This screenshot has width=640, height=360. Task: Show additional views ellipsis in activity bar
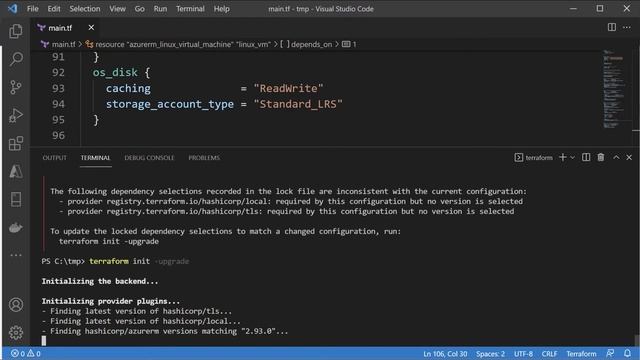(16, 255)
